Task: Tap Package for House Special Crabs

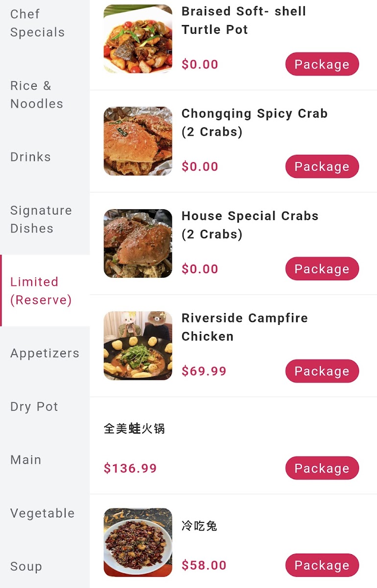Action: coord(322,269)
